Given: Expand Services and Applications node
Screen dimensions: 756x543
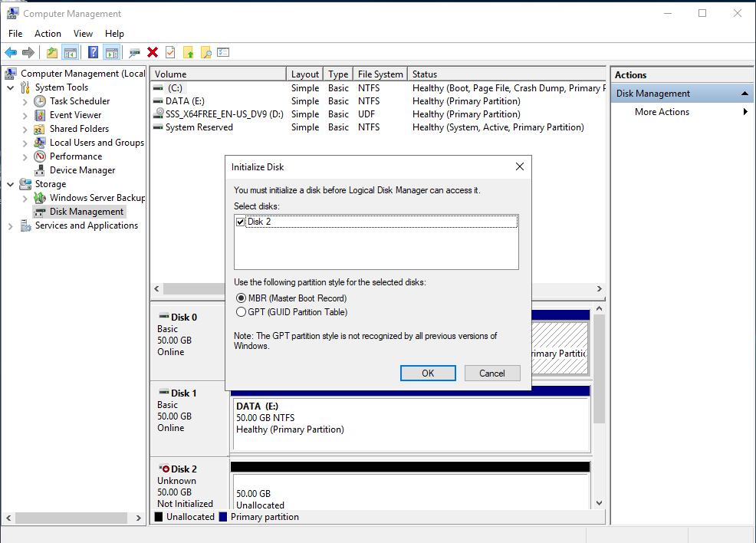Looking at the screenshot, I should pos(10,226).
